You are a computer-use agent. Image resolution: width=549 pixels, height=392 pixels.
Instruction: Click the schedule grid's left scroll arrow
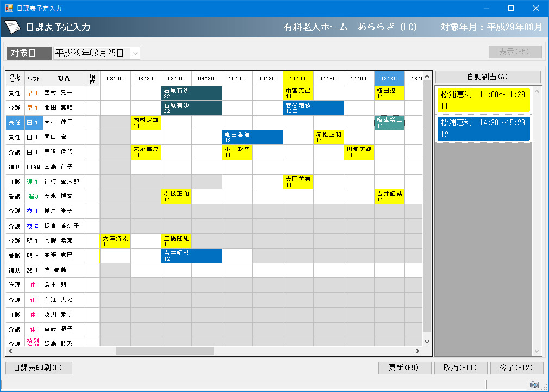pos(104,351)
